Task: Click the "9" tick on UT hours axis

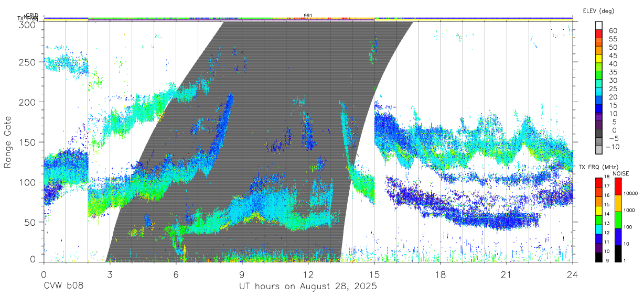Action: pos(242,274)
